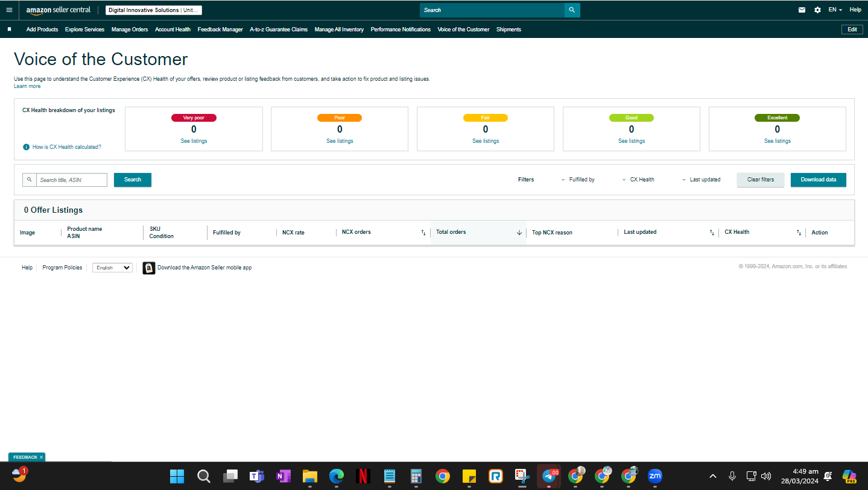Screen dimensions: 868x490
Task: Click Download data button
Action: pyautogui.click(x=819, y=180)
